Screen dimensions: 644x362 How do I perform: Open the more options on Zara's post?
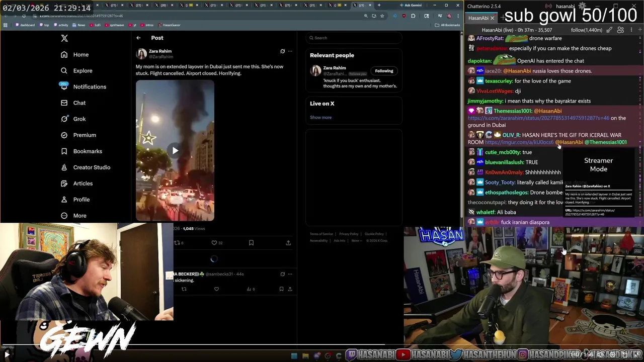coord(290,51)
